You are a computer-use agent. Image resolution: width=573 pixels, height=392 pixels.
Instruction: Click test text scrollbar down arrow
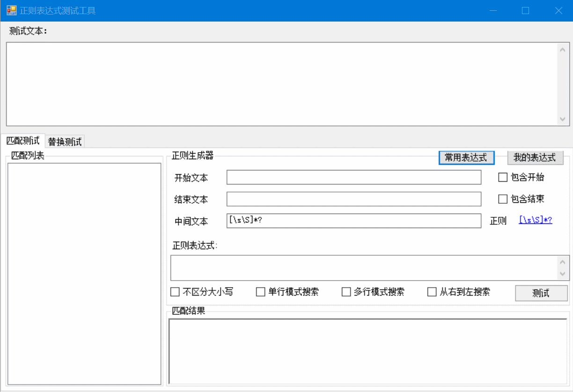(x=562, y=119)
